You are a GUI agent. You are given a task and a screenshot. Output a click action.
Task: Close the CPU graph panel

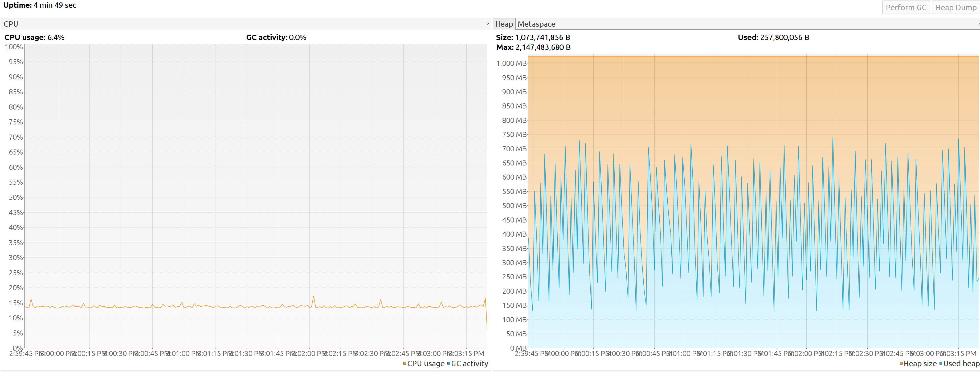[488, 24]
